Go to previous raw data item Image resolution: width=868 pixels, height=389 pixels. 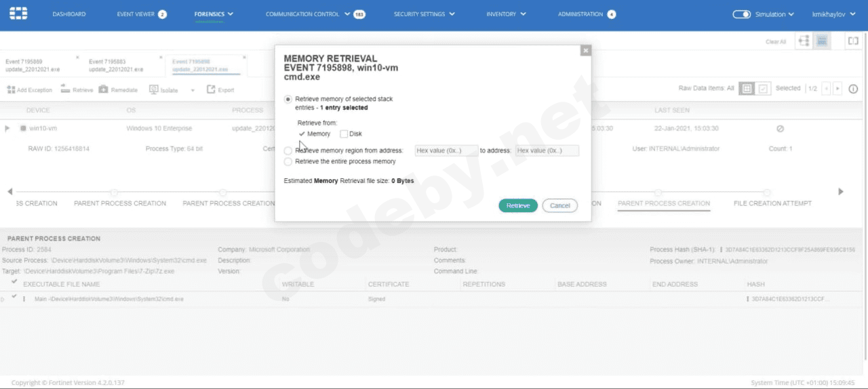click(x=826, y=89)
